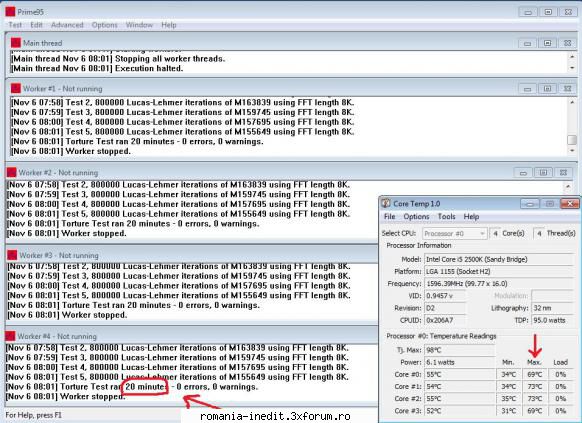
Task: Close the Worker #2 child window
Action: pyautogui.click(x=563, y=173)
